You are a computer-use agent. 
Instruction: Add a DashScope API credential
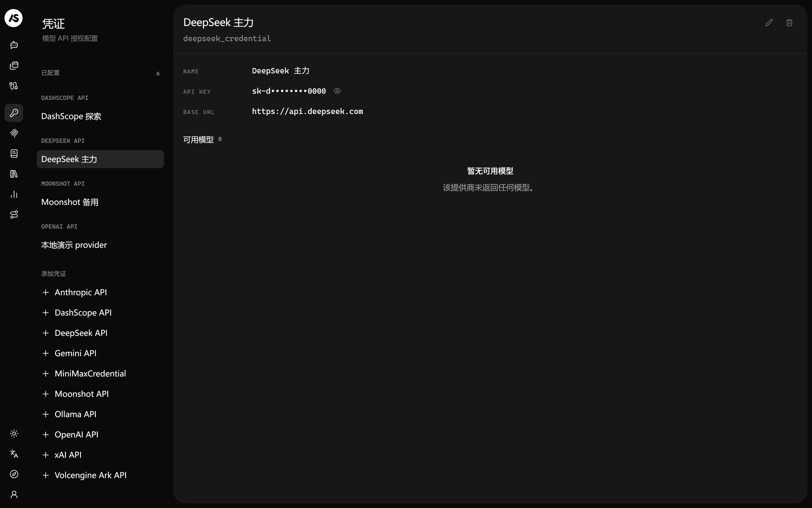(x=100, y=313)
